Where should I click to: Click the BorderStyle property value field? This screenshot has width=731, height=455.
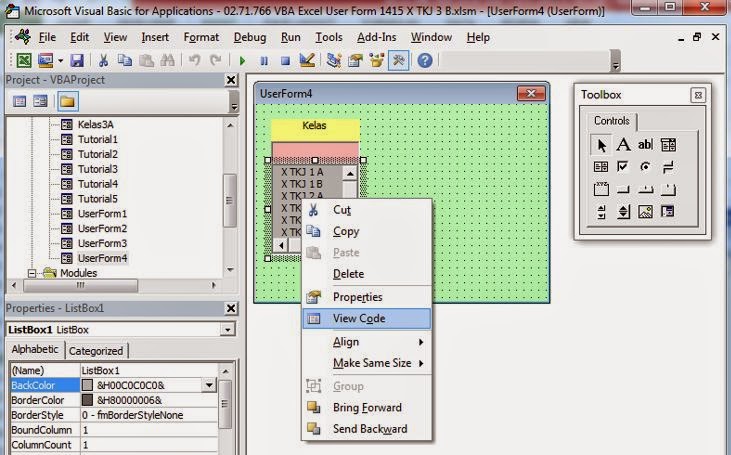coord(149,415)
